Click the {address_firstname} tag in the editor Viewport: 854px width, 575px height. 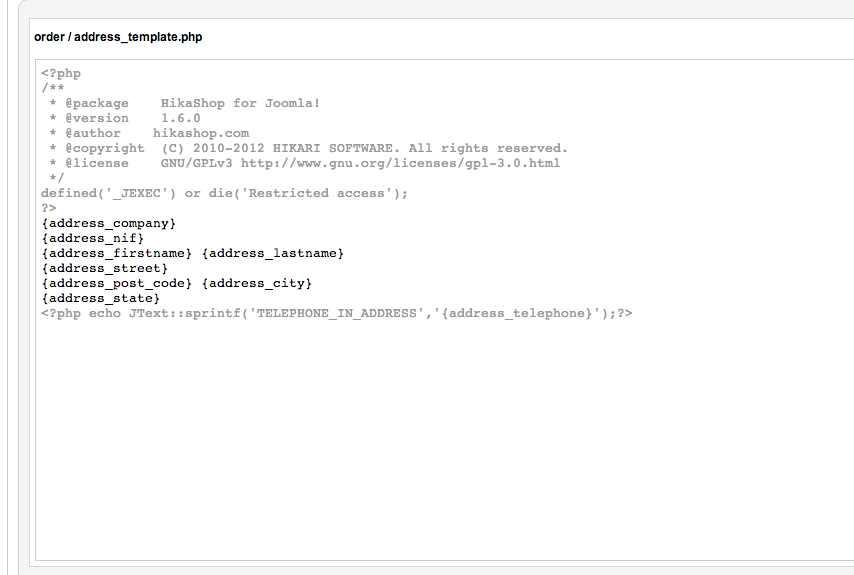(117, 253)
